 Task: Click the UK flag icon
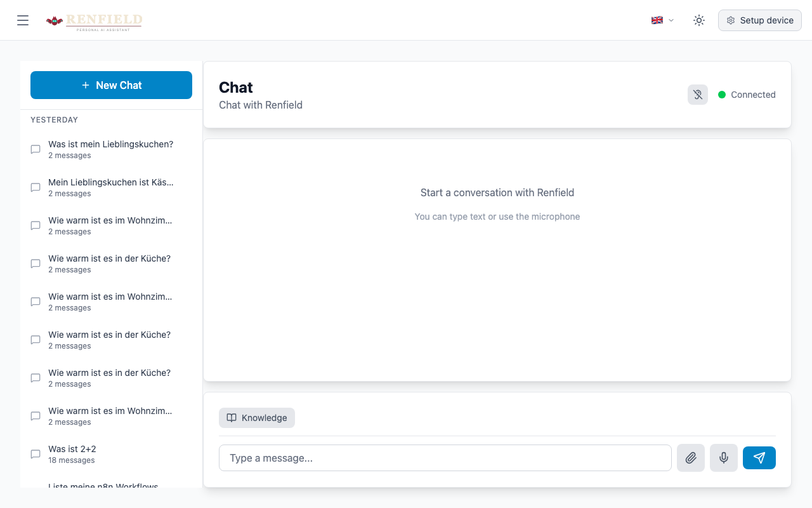coord(657,20)
